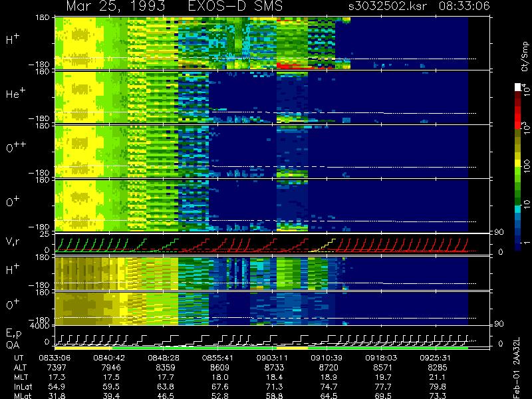
Task: Click the white top of the colorbar
Action: coord(518,87)
